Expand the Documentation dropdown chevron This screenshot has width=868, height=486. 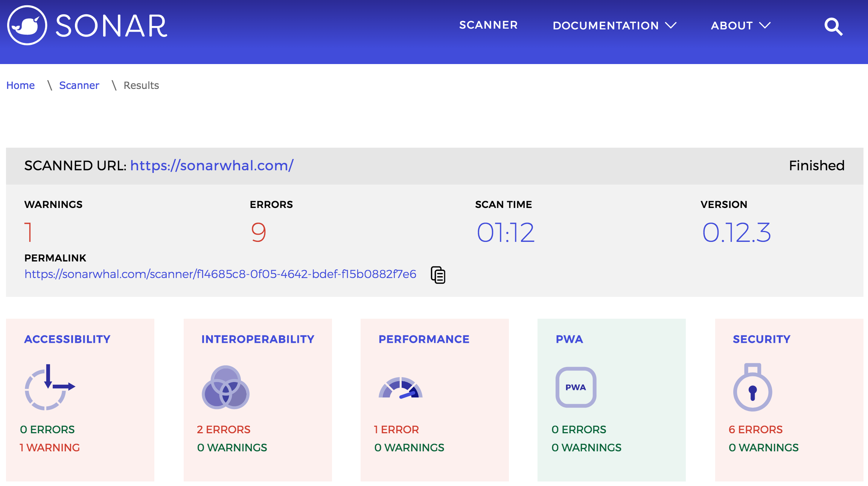[x=671, y=25]
